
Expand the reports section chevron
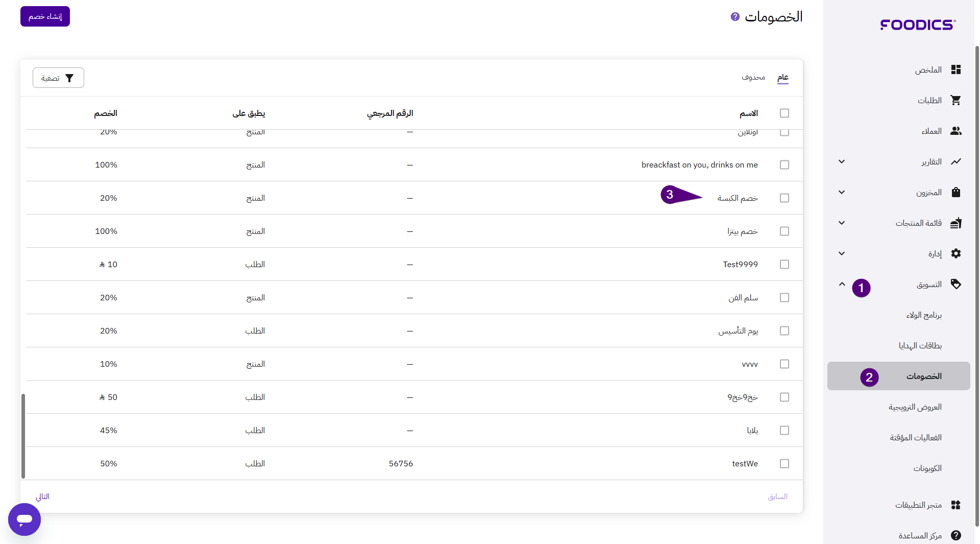coord(842,162)
